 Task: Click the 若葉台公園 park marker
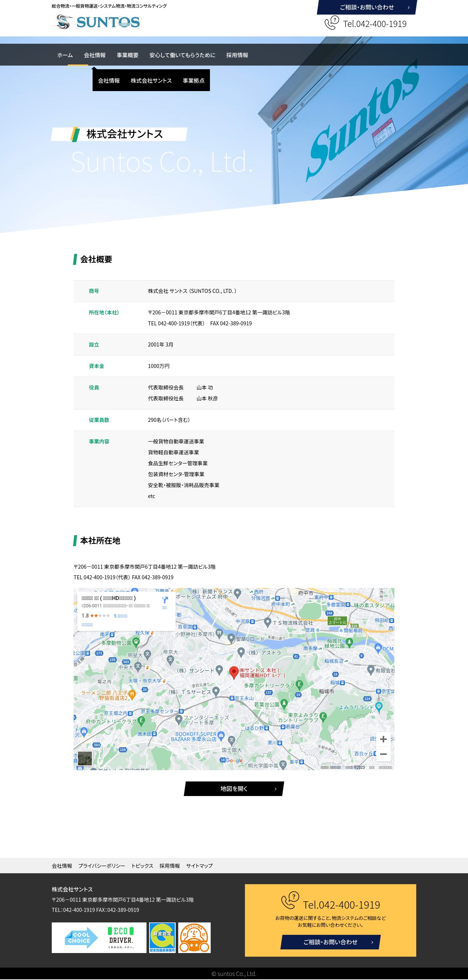point(284,704)
